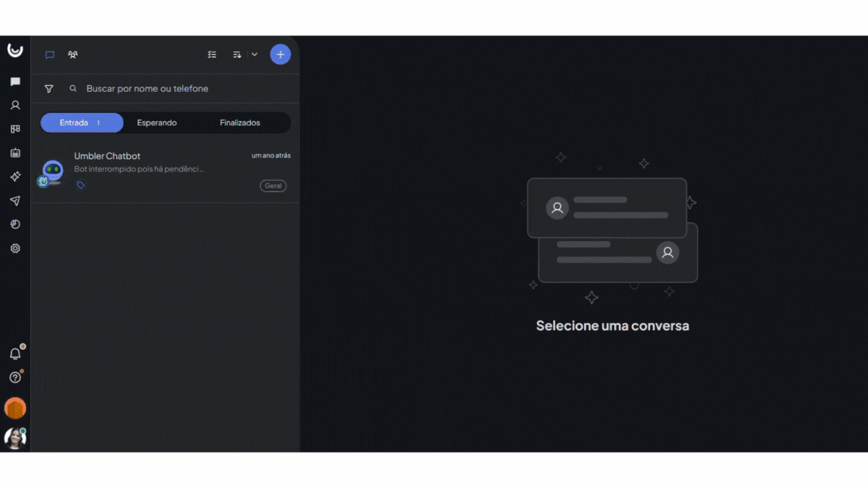Open the analytics pie chart sidebar icon
This screenshot has height=488, width=868.
click(x=14, y=224)
